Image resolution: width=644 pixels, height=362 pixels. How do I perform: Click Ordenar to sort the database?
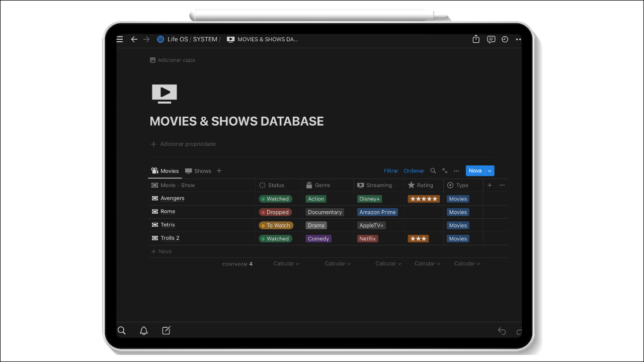pyautogui.click(x=414, y=171)
